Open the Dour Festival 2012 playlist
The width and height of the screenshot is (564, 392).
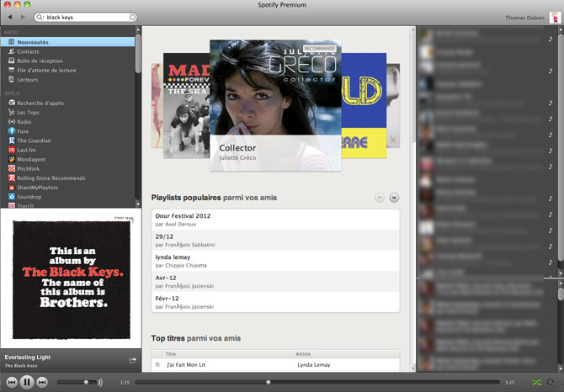[183, 215]
